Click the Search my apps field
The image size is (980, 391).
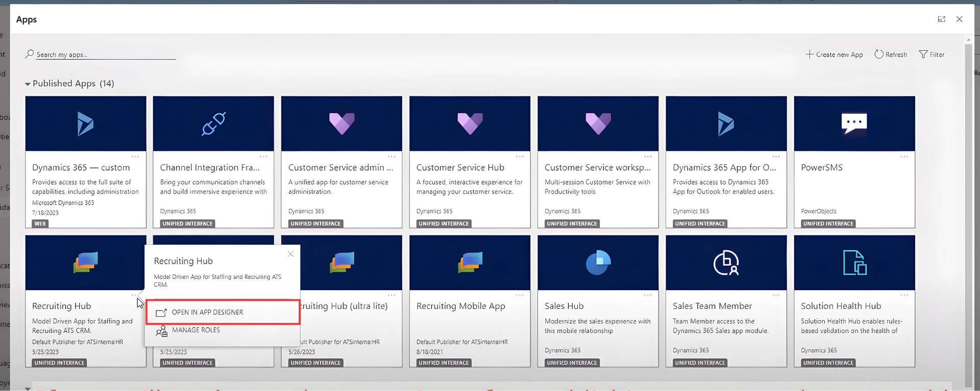point(106,55)
